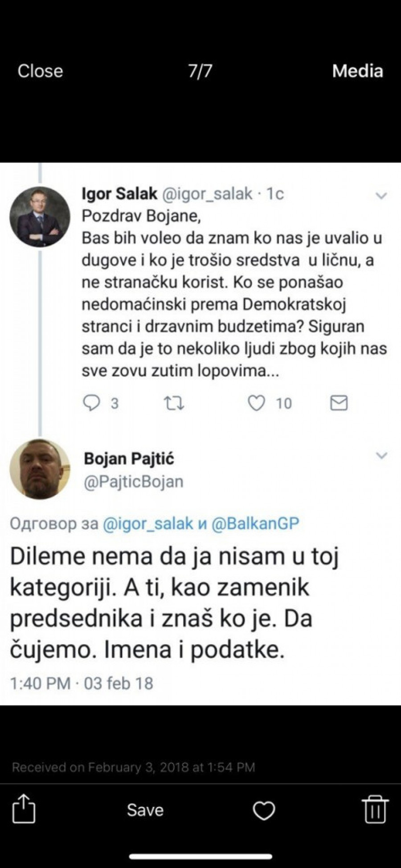
Task: Tap the 7/7 image counter
Action: [x=200, y=71]
